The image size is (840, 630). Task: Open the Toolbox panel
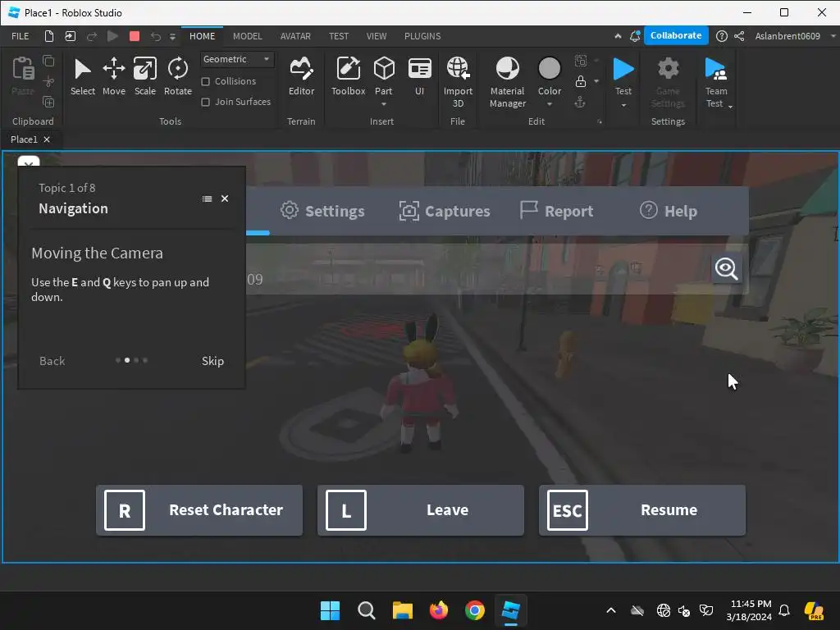348,77
